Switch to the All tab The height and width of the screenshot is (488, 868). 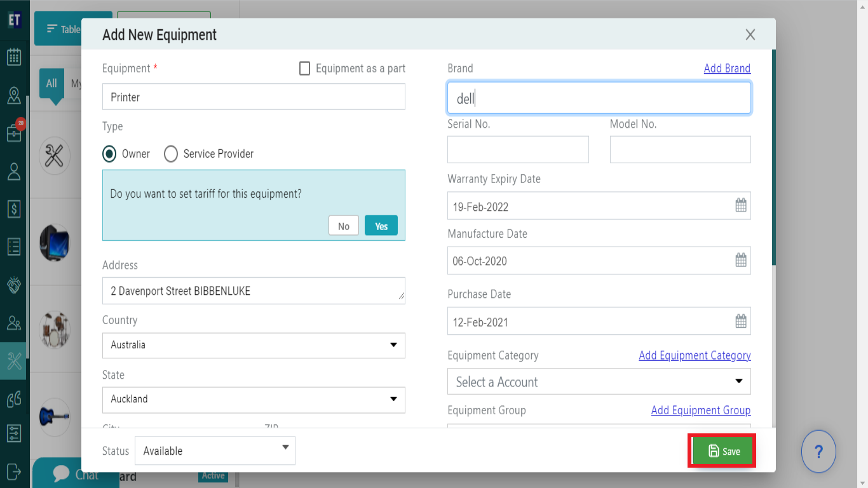[x=51, y=83]
